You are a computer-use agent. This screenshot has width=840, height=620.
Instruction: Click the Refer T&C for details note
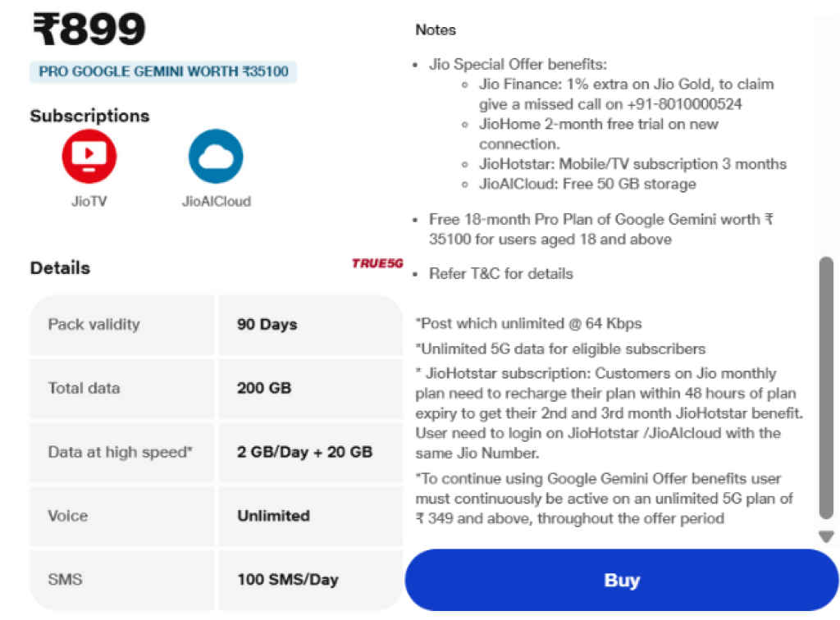(500, 274)
